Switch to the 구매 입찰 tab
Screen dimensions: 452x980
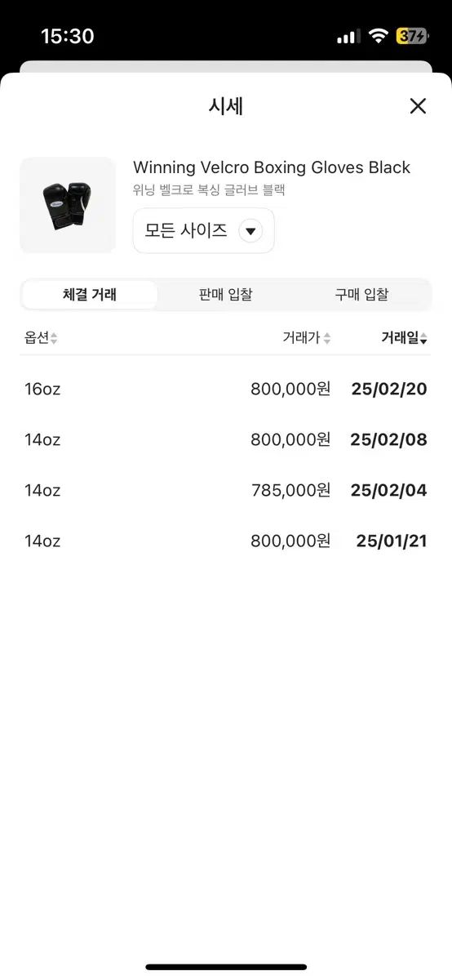click(361, 295)
